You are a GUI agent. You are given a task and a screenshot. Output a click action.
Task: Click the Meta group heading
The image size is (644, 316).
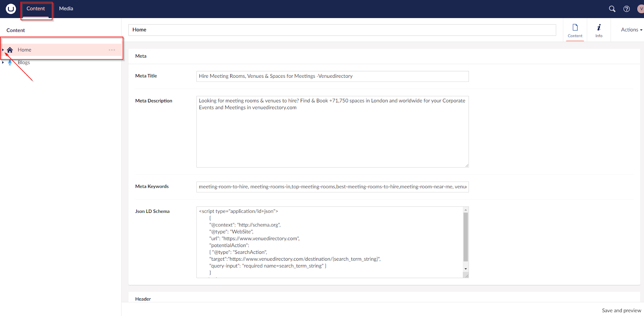(x=141, y=56)
